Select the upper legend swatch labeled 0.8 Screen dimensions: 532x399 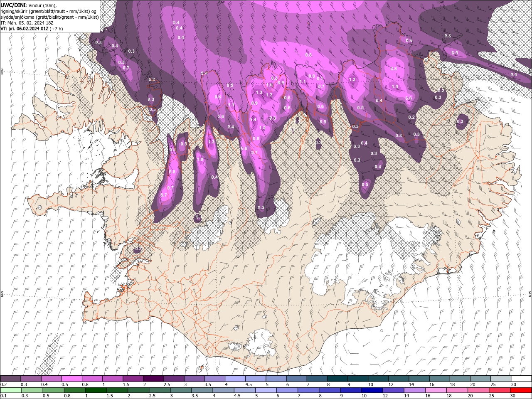pos(92,379)
